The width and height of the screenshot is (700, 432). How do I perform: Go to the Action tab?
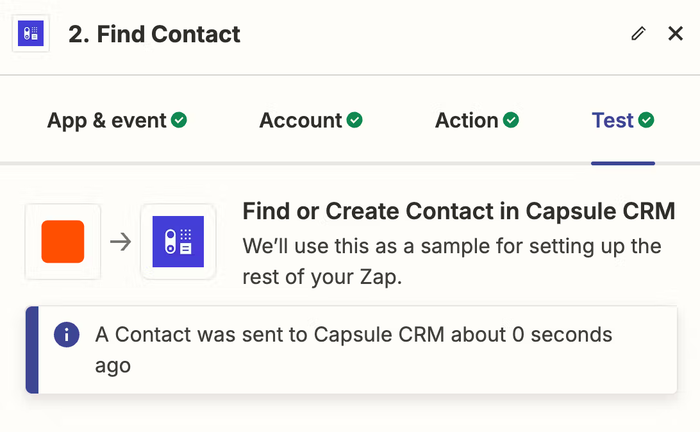coord(467,121)
